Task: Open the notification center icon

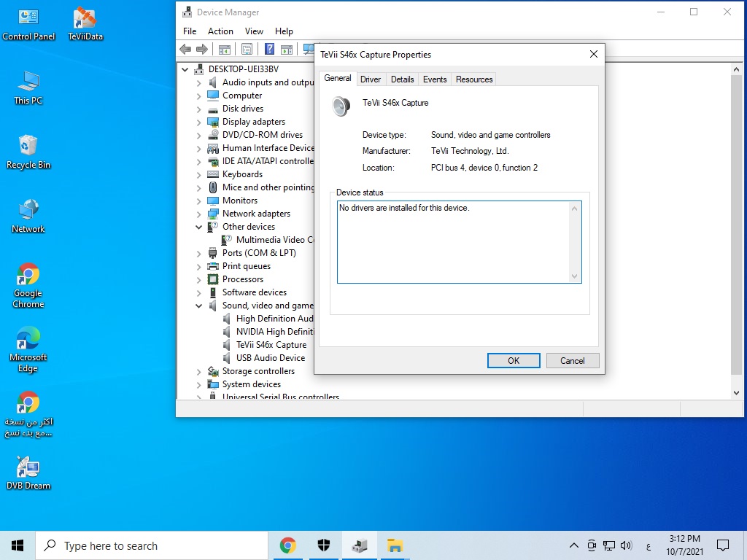Action: [x=723, y=545]
